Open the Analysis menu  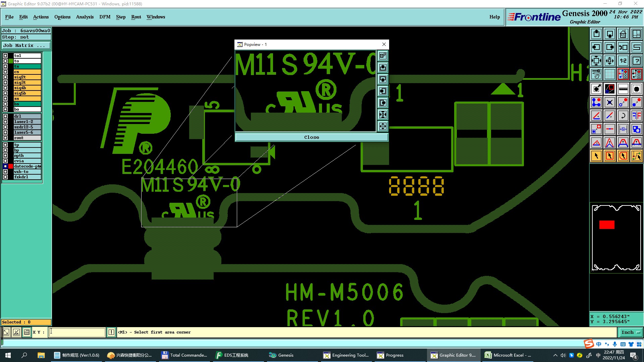click(x=85, y=17)
